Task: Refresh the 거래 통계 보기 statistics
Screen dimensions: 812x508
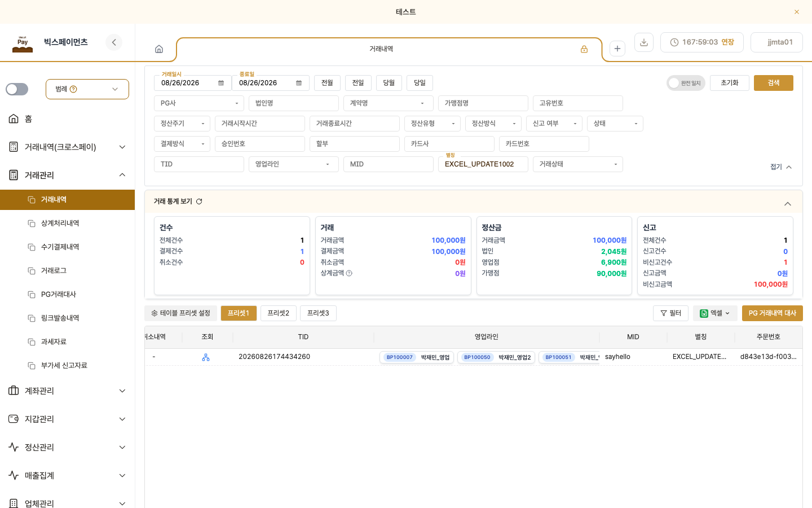Action: tap(199, 202)
